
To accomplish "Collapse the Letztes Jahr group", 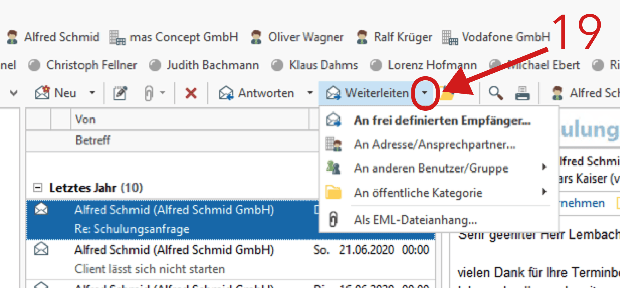I will click(x=38, y=187).
